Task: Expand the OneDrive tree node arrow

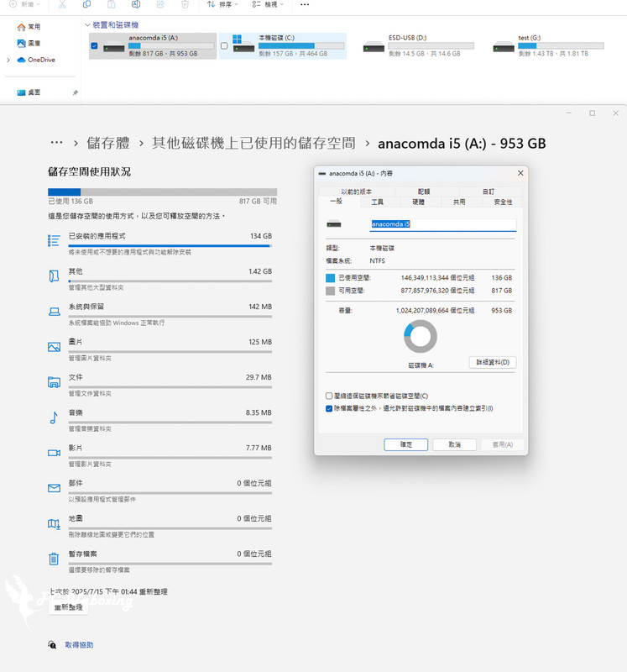Action: point(8,60)
